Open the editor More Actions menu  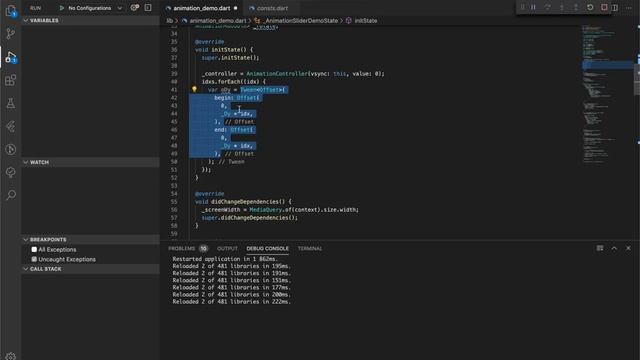tap(629, 8)
